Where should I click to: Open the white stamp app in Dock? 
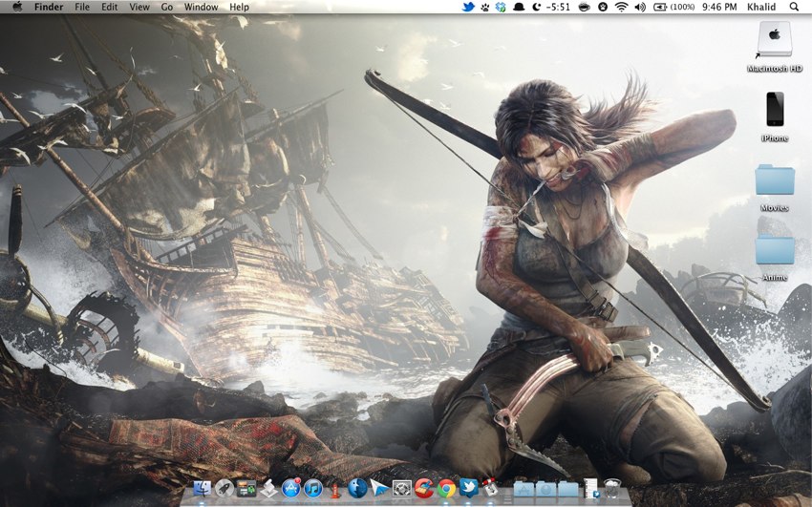coord(268,488)
